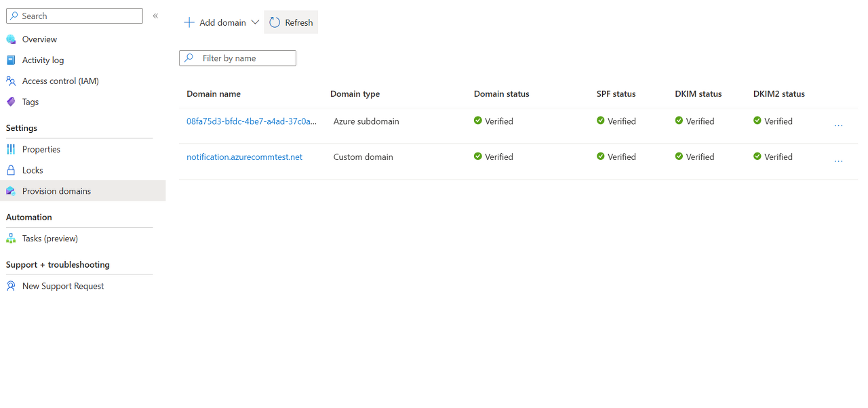Screen dimensions: 868x408
Task: Click green check in Azure subdomain Domain status
Action: click(x=478, y=121)
